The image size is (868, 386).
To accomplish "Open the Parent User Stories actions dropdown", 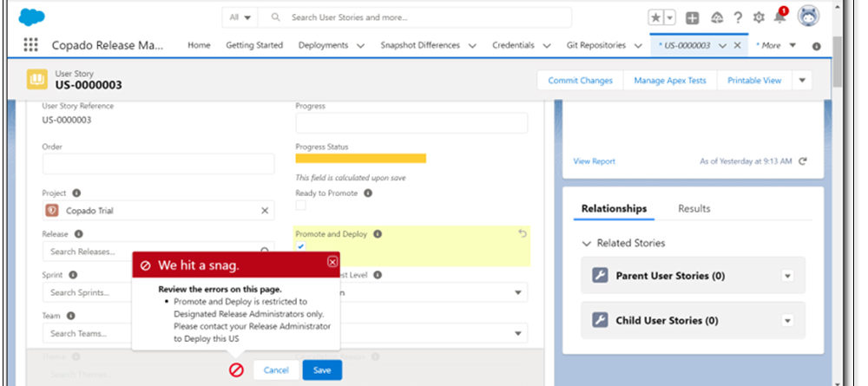I will click(x=788, y=276).
